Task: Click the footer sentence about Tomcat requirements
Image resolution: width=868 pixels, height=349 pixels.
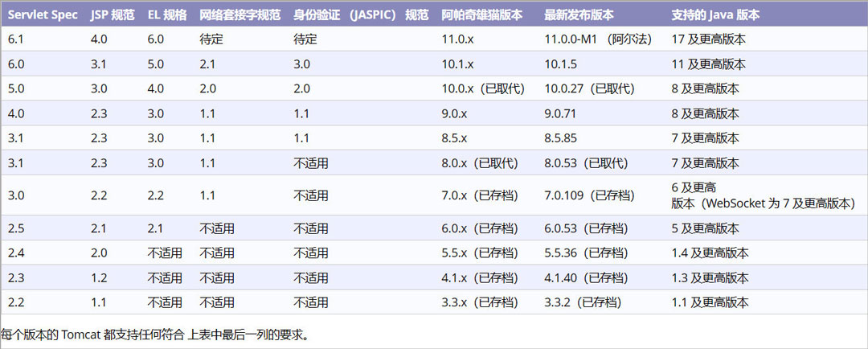Action: [158, 335]
